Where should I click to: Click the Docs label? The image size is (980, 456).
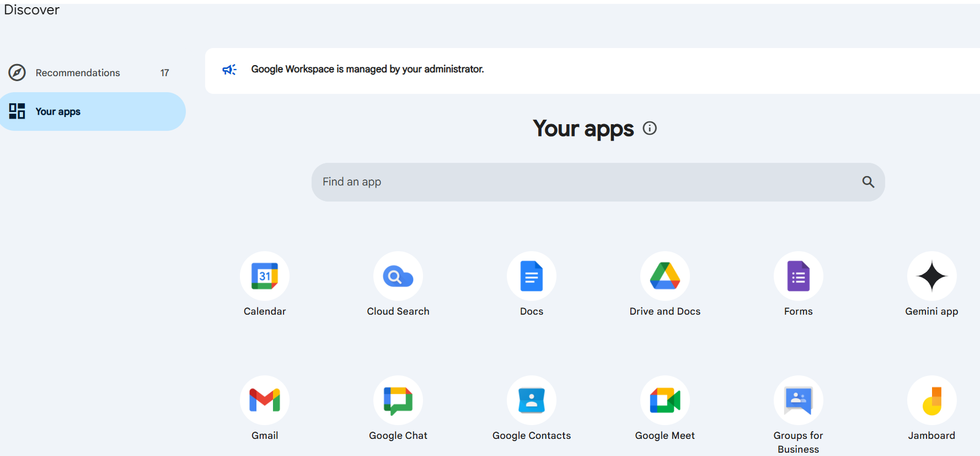point(532,311)
